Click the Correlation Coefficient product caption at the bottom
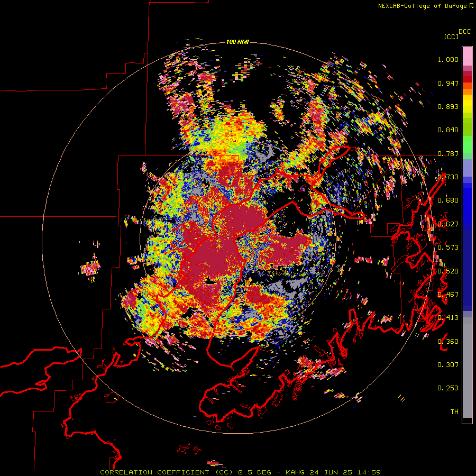 coord(240,472)
